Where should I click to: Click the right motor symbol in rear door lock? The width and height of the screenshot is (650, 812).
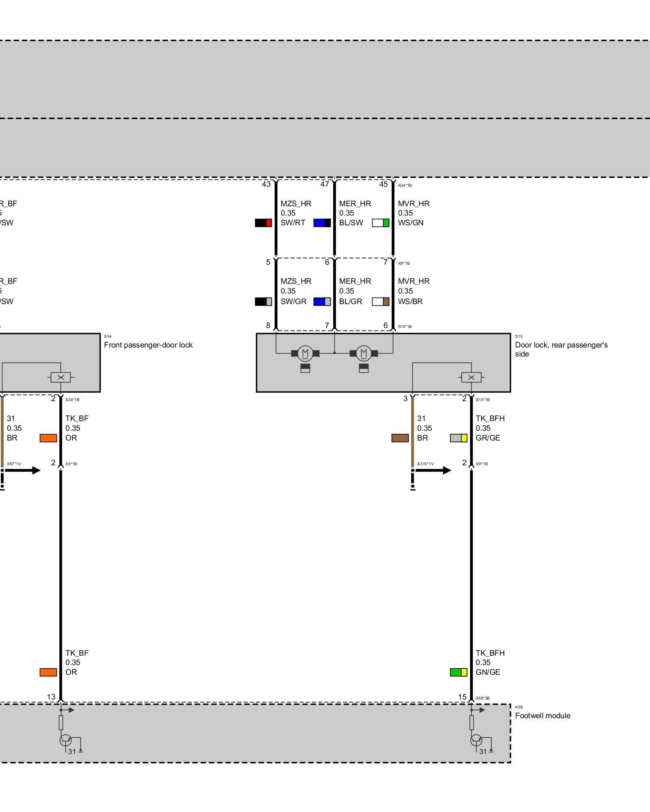coord(364,353)
